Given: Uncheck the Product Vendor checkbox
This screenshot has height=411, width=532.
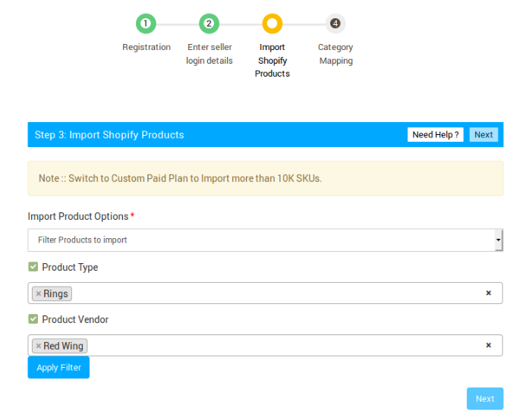Looking at the screenshot, I should pyautogui.click(x=33, y=319).
